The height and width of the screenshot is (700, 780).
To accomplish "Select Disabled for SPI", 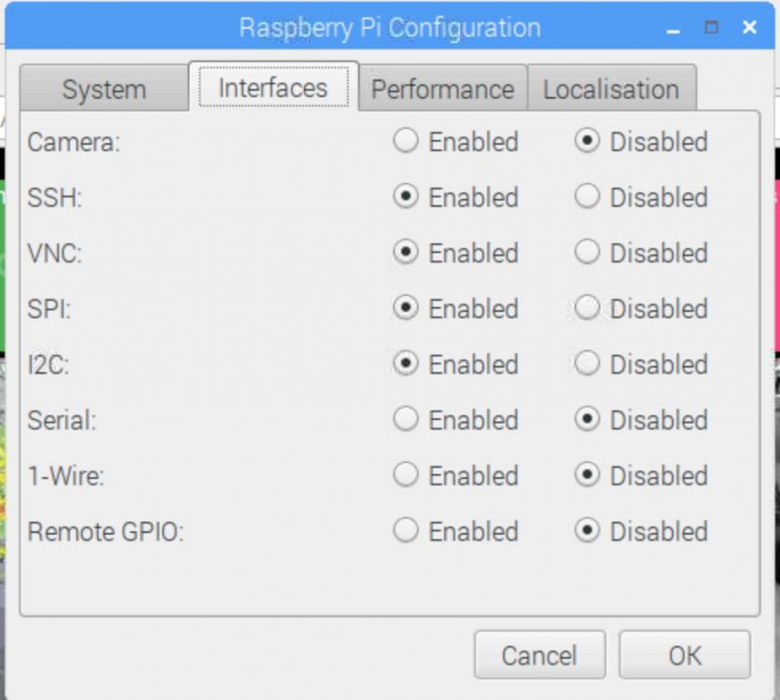I will (587, 309).
